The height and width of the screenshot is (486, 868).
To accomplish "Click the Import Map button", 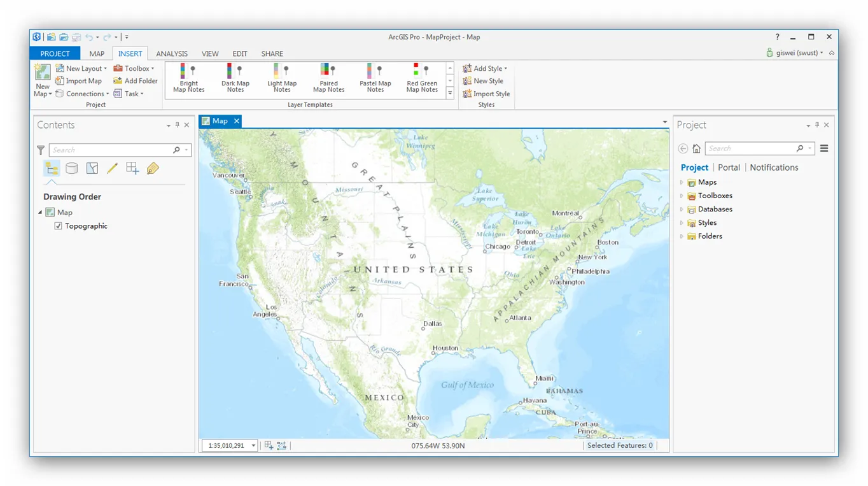I will pyautogui.click(x=79, y=81).
